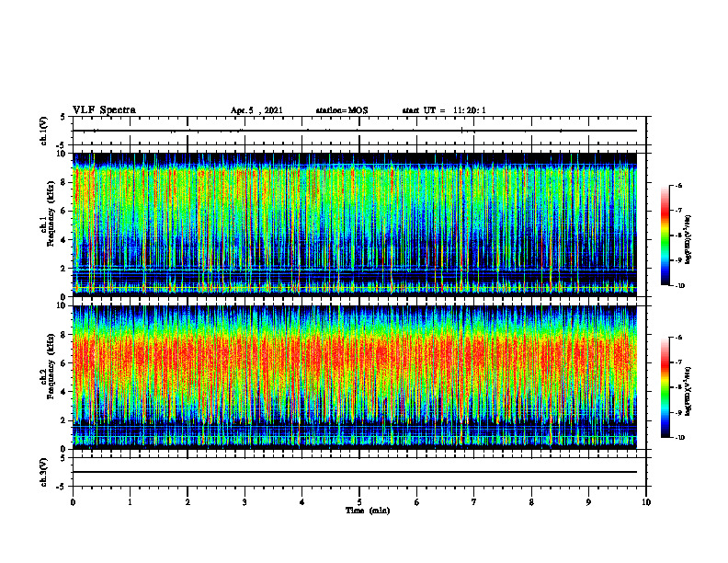The height and width of the screenshot is (563, 728).
Task: Click the 'station=MOS' header label
Action: [x=342, y=110]
